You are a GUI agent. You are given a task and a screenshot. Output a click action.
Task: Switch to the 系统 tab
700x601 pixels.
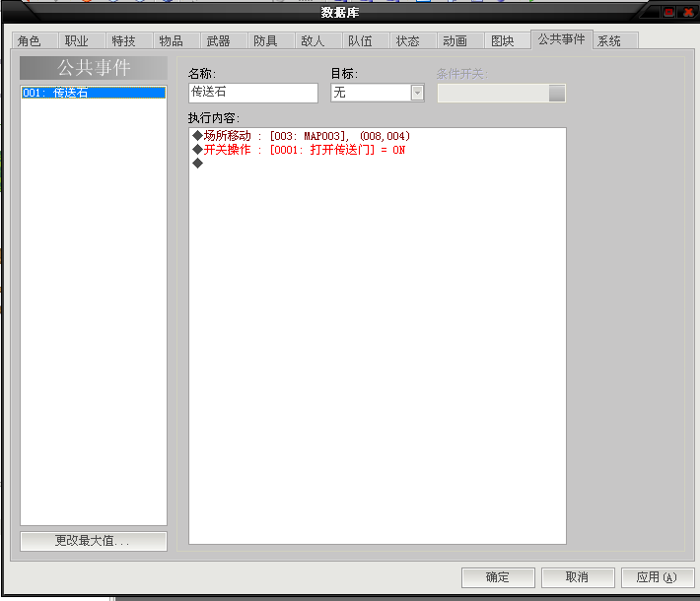point(615,41)
